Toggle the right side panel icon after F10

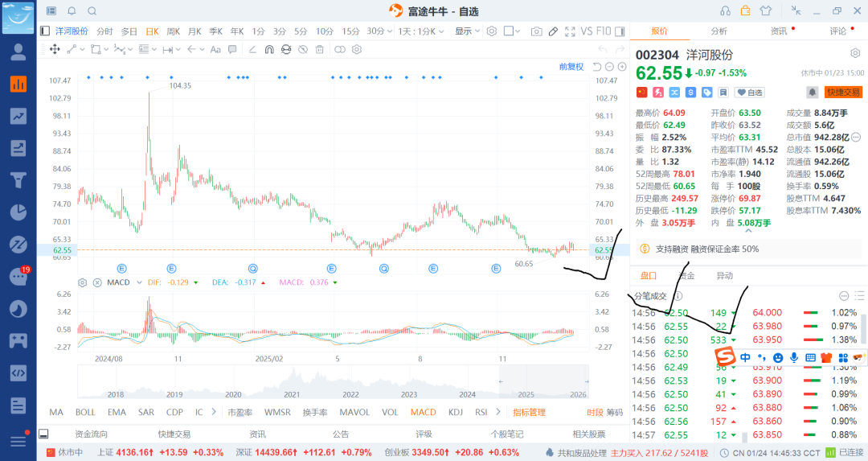(620, 31)
